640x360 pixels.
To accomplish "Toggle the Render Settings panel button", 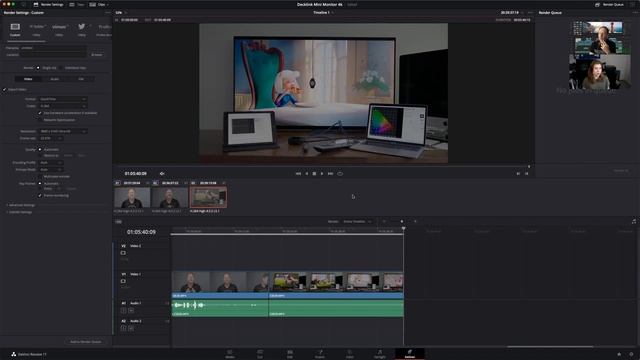I will click(48, 4).
